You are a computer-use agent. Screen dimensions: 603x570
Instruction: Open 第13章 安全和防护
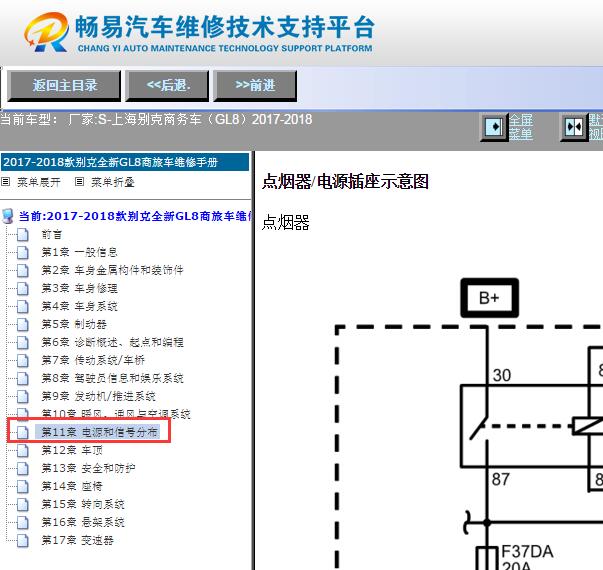(x=88, y=468)
